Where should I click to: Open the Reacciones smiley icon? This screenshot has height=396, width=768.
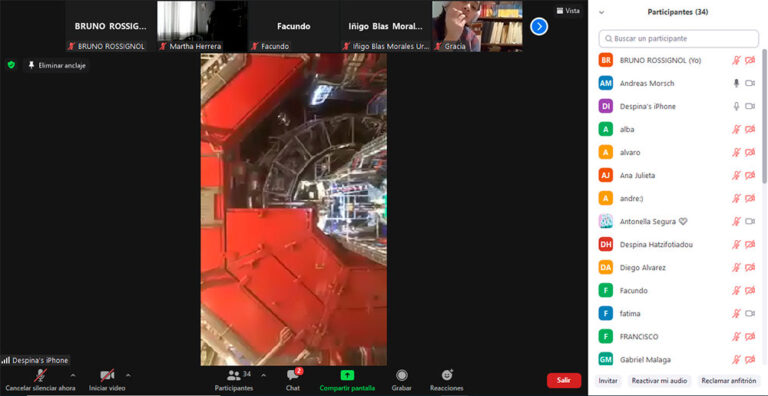447,375
